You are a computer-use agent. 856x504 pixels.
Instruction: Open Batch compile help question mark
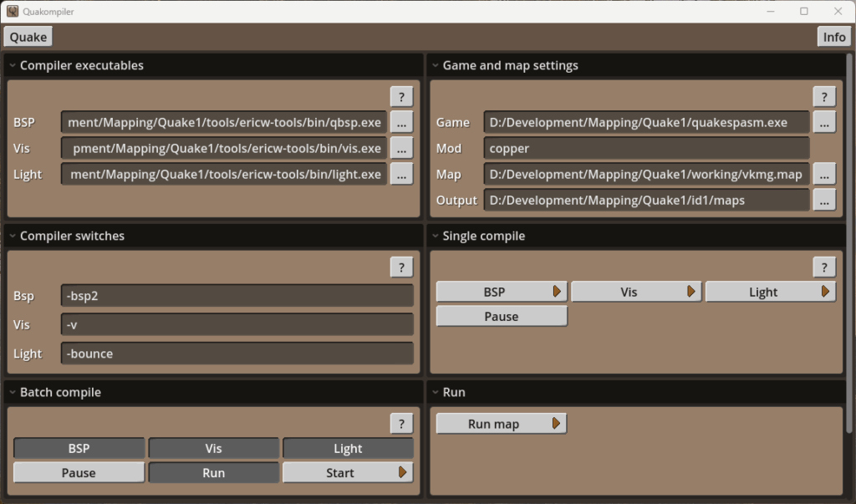pyautogui.click(x=401, y=424)
